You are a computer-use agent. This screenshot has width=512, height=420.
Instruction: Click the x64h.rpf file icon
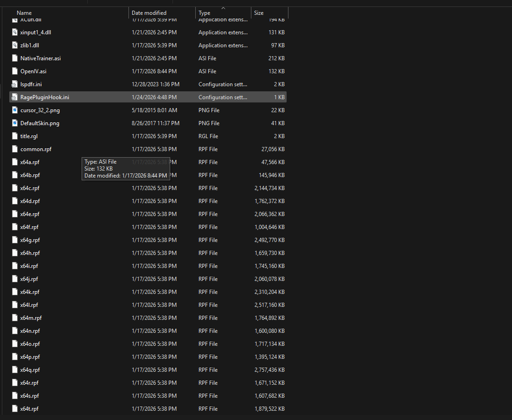[x=15, y=253]
